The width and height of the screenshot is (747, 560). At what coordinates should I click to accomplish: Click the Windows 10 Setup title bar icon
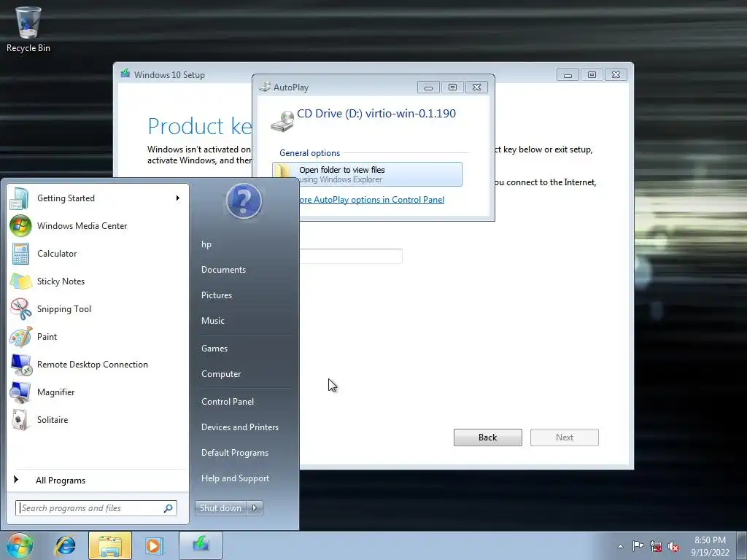[125, 74]
